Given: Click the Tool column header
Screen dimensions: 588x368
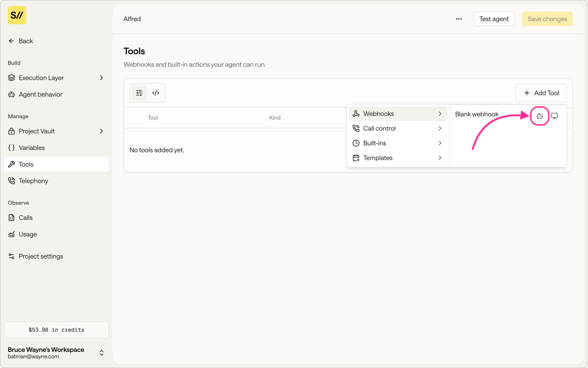Looking at the screenshot, I should pos(153,118).
